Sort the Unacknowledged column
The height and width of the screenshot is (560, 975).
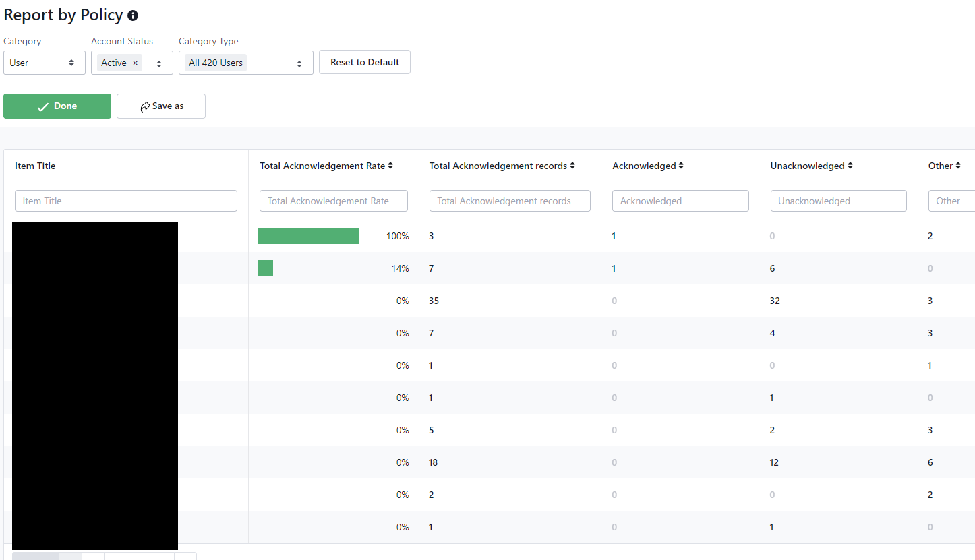(x=850, y=166)
